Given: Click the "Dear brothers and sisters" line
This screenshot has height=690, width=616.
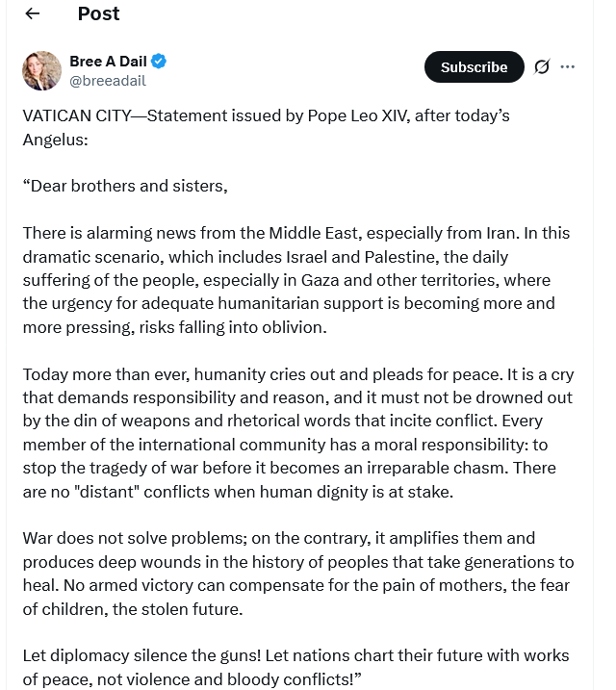Looking at the screenshot, I should pos(125,186).
